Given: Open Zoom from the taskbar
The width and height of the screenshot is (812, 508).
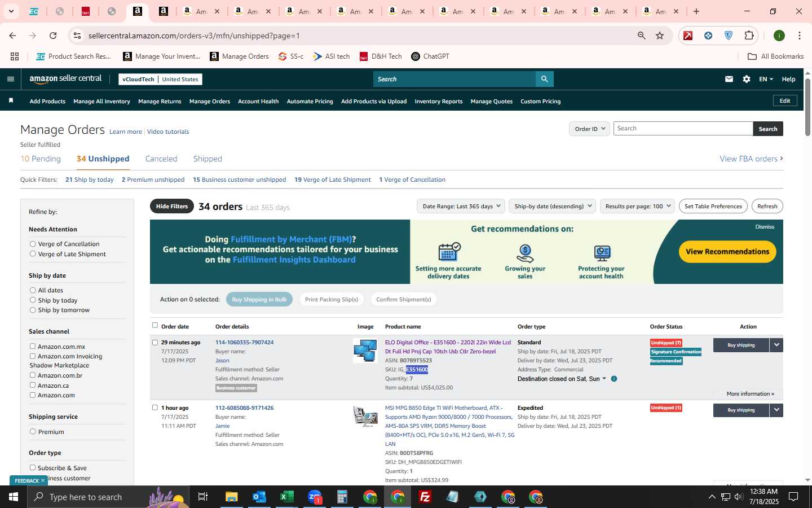Looking at the screenshot, I should click(x=315, y=497).
